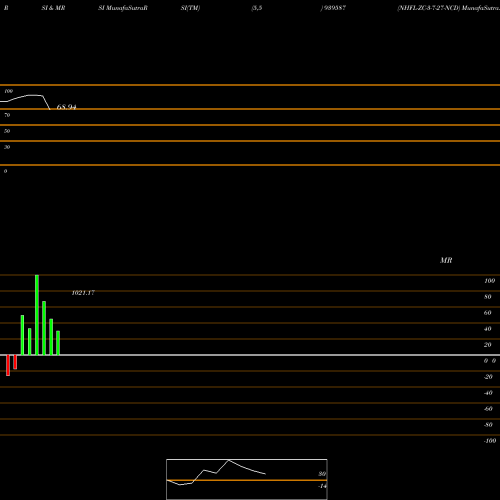Screen dimensions: 500x500
Task: Click the 20 label on MR axis
Action: (488, 345)
